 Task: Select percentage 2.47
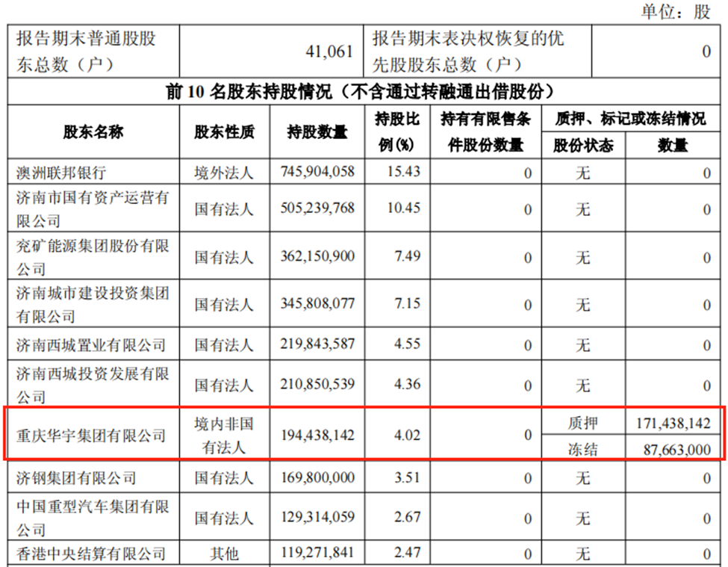[407, 552]
